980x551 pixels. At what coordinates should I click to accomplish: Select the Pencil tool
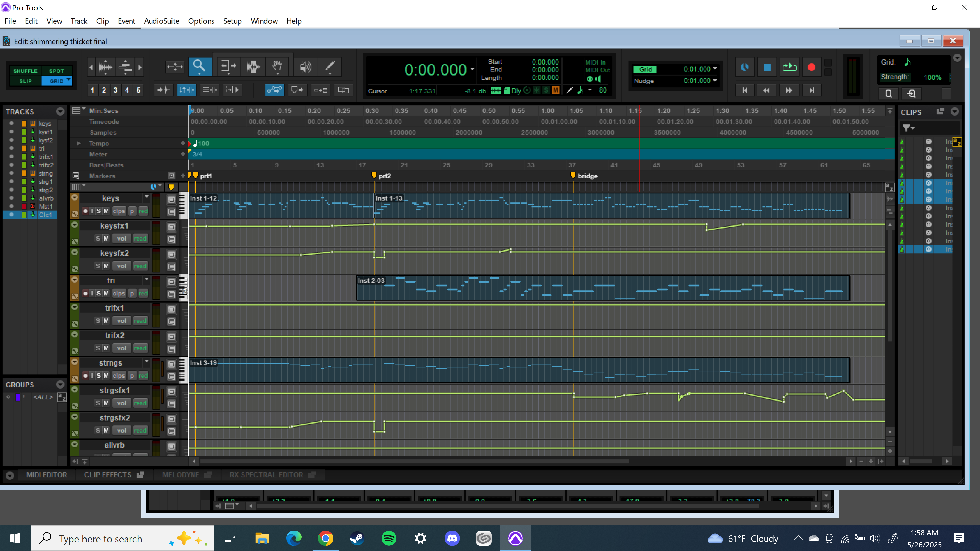click(x=330, y=67)
